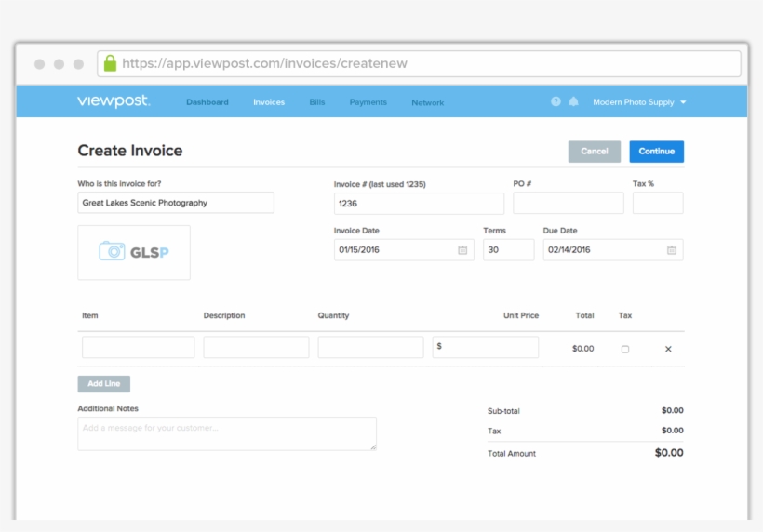Click the Add Line button
Screen dimensions: 763x532
tap(103, 384)
